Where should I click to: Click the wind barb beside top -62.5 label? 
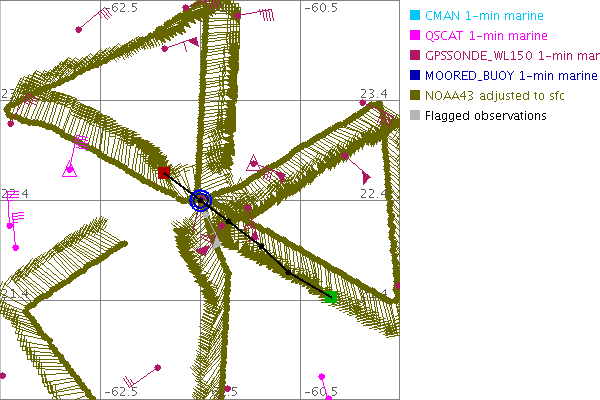click(98, 15)
